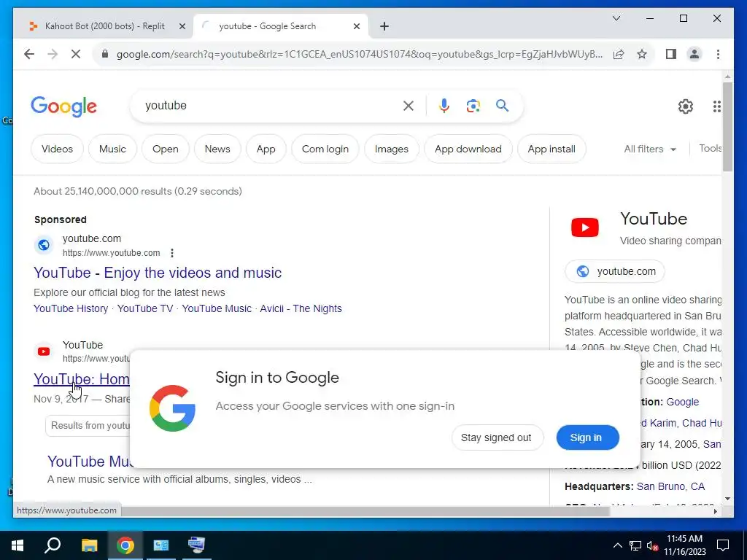This screenshot has width=747, height=560.
Task: Share this page using the address bar icon
Action: coord(619,54)
